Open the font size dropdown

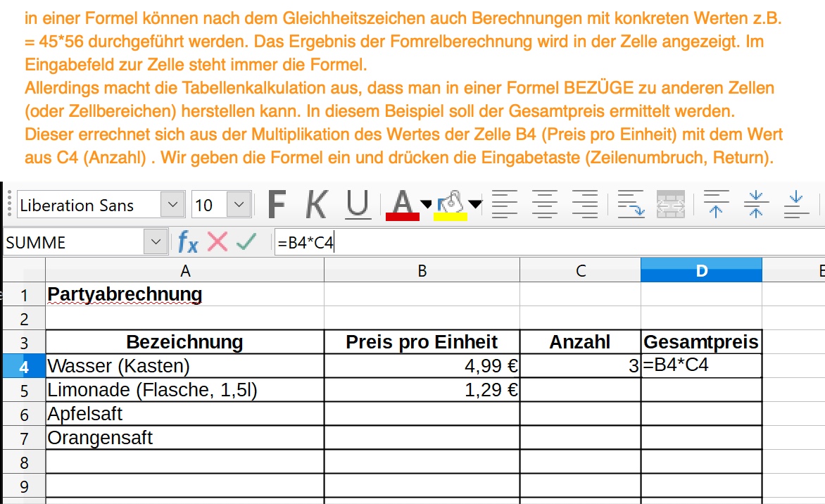click(x=239, y=206)
